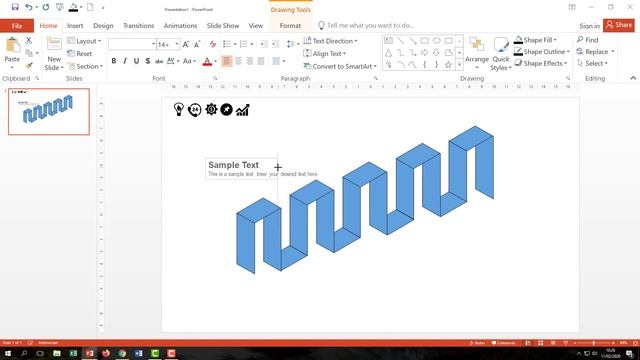Open the Section dropdown
640x360 pixels.
click(85, 66)
